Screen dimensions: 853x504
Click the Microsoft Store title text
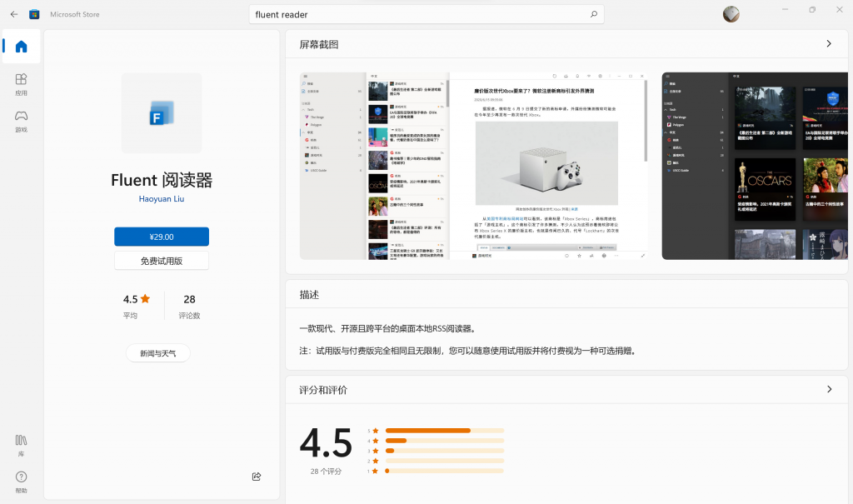[x=74, y=14]
